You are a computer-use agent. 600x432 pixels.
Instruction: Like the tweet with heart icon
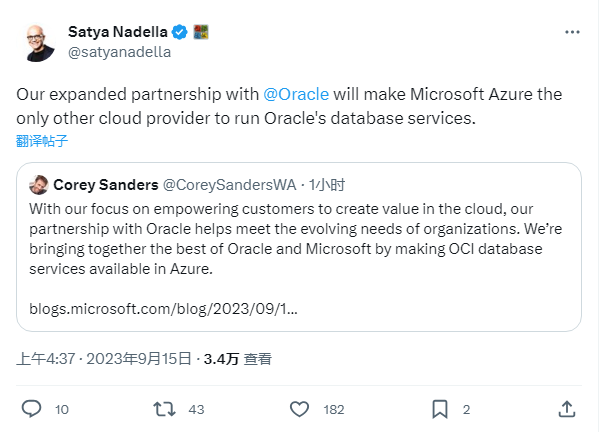[x=298, y=409]
